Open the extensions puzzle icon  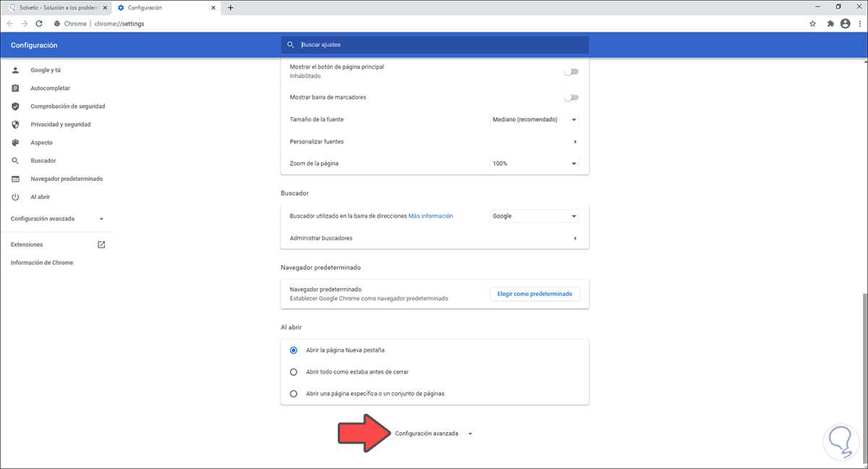coord(830,23)
